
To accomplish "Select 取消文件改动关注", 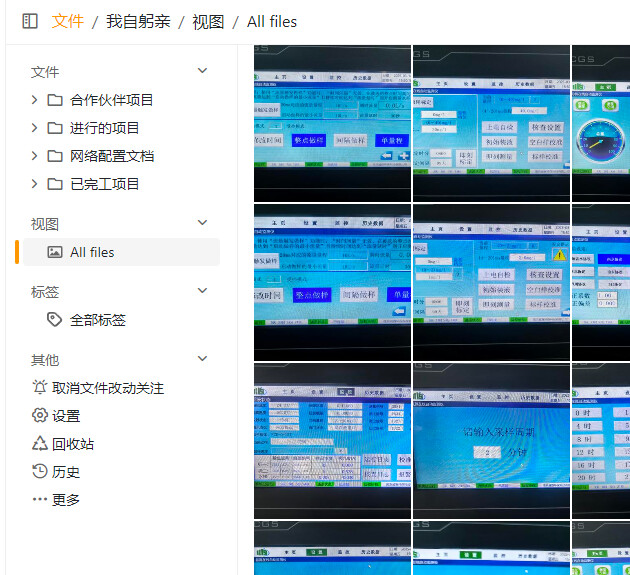I will (x=108, y=388).
